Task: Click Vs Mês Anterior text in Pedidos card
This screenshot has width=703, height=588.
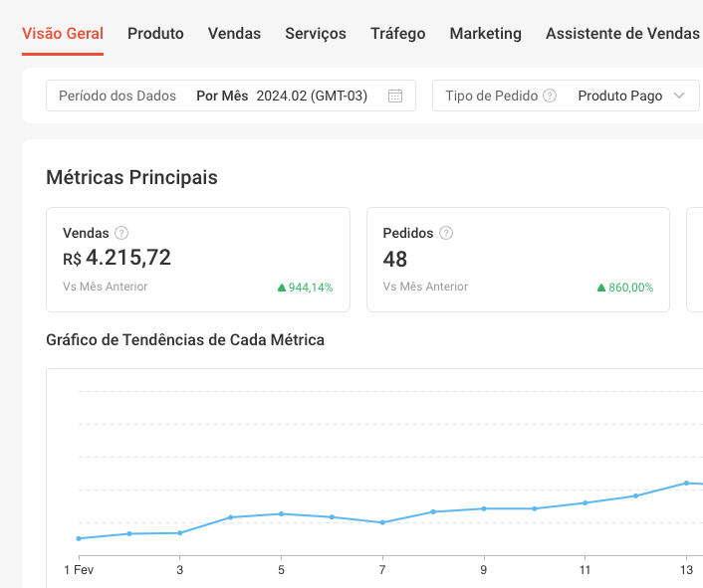Action: pyautogui.click(x=425, y=287)
